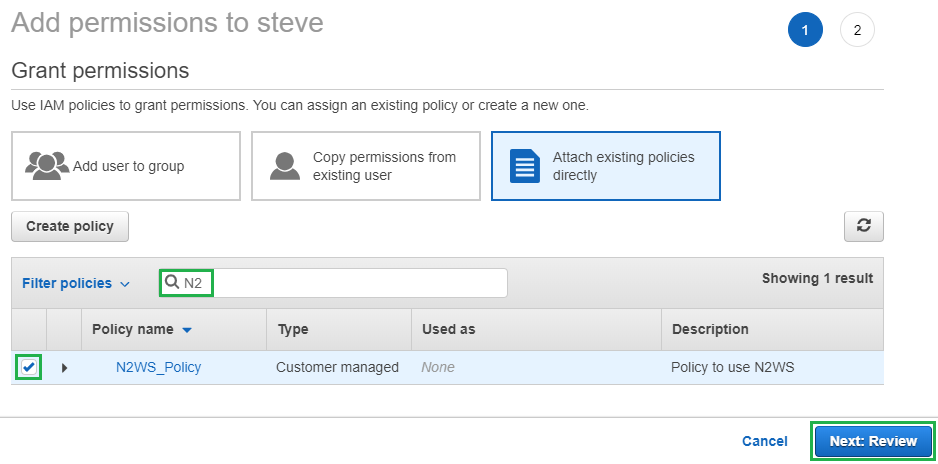
Task: Jump to step 2 circle indicator
Action: click(x=857, y=31)
